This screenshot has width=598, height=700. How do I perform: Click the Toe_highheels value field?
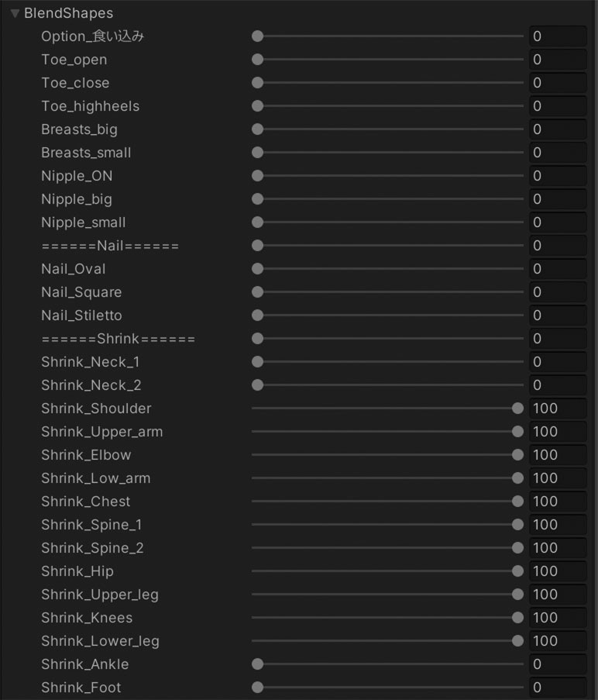557,106
